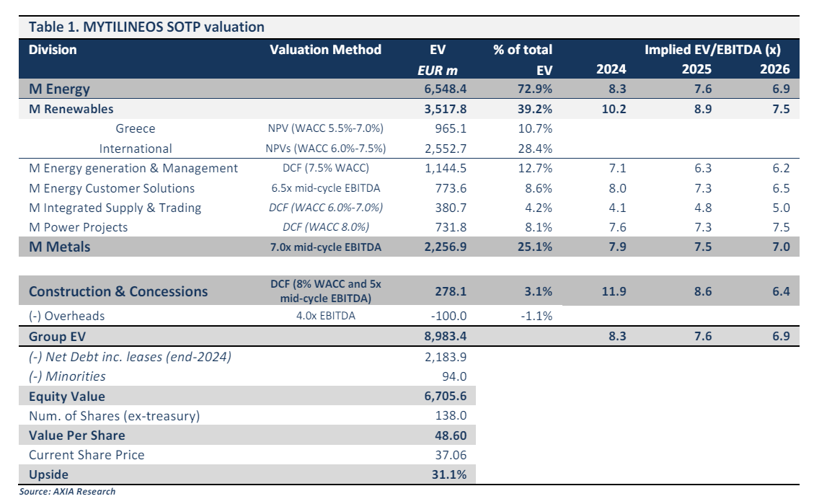
Task: Select the 'EUR m' unit label in the header
Action: pyautogui.click(x=438, y=69)
